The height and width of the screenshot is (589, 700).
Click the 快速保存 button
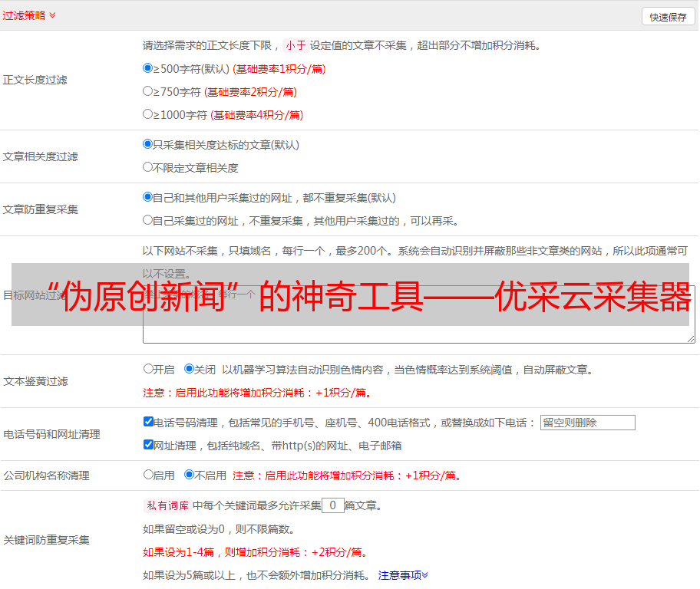pyautogui.click(x=668, y=17)
